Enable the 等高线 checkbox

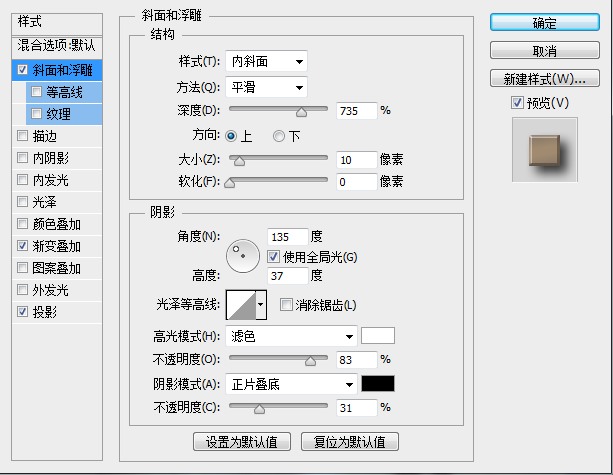coord(36,92)
